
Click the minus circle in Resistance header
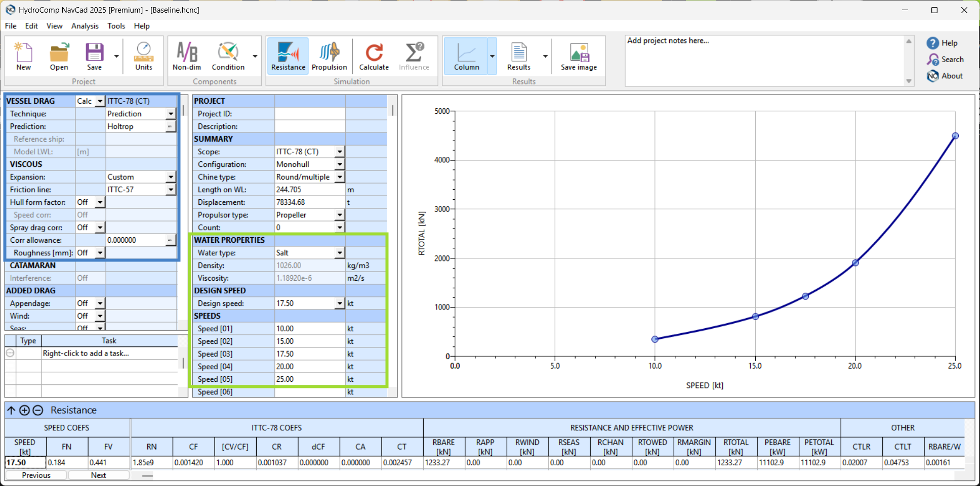click(37, 410)
